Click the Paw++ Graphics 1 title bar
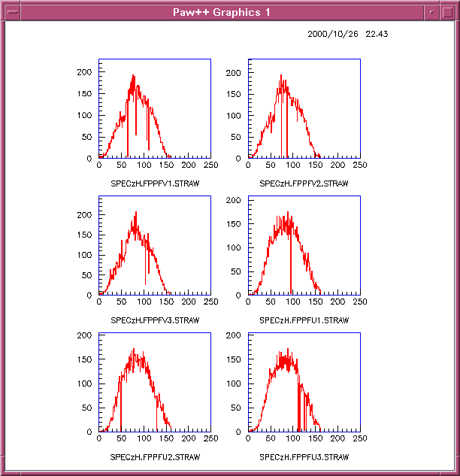Screen dimensions: 460x476 point(222,13)
